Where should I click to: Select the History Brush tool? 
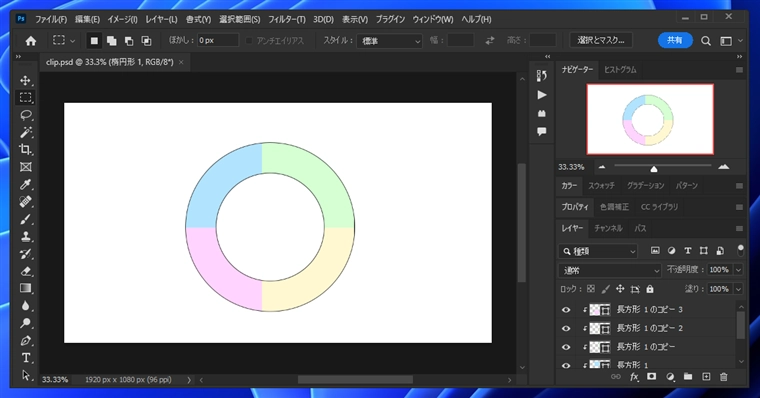coord(25,254)
